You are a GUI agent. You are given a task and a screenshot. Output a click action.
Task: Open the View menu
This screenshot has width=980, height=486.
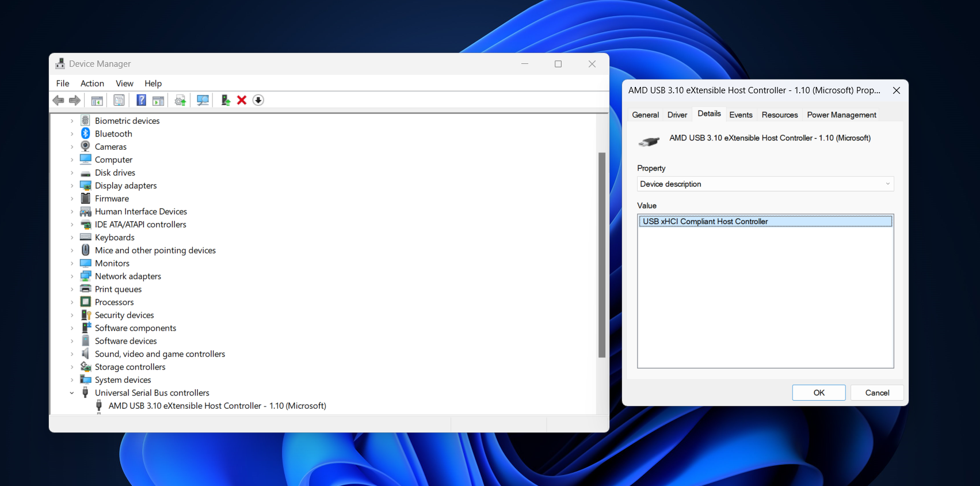124,83
